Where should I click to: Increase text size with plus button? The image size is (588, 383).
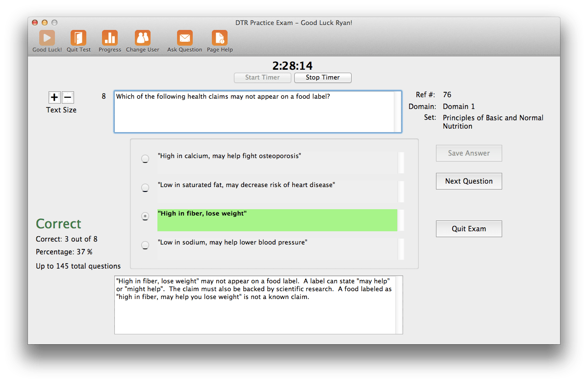[x=54, y=97]
